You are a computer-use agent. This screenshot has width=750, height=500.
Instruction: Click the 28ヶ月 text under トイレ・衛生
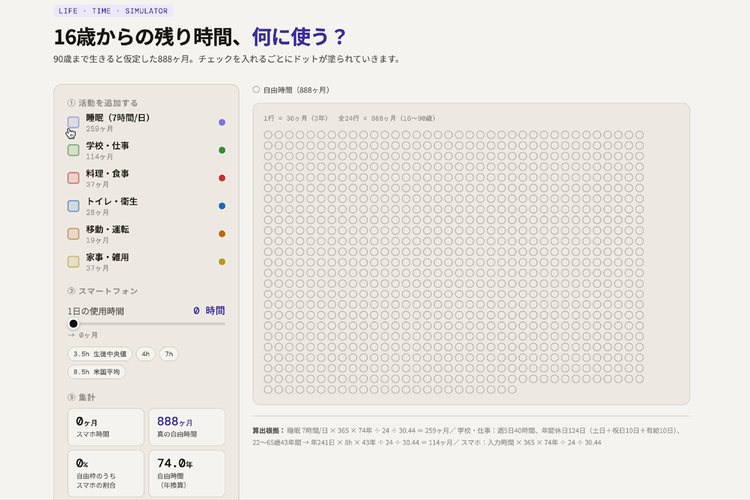pos(98,212)
